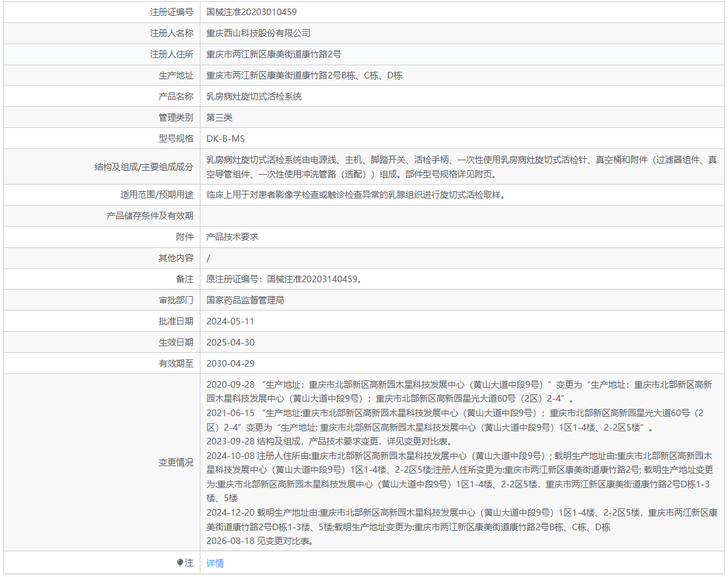Select the 2023-09-28 结构及组成 change entry

click(329, 441)
